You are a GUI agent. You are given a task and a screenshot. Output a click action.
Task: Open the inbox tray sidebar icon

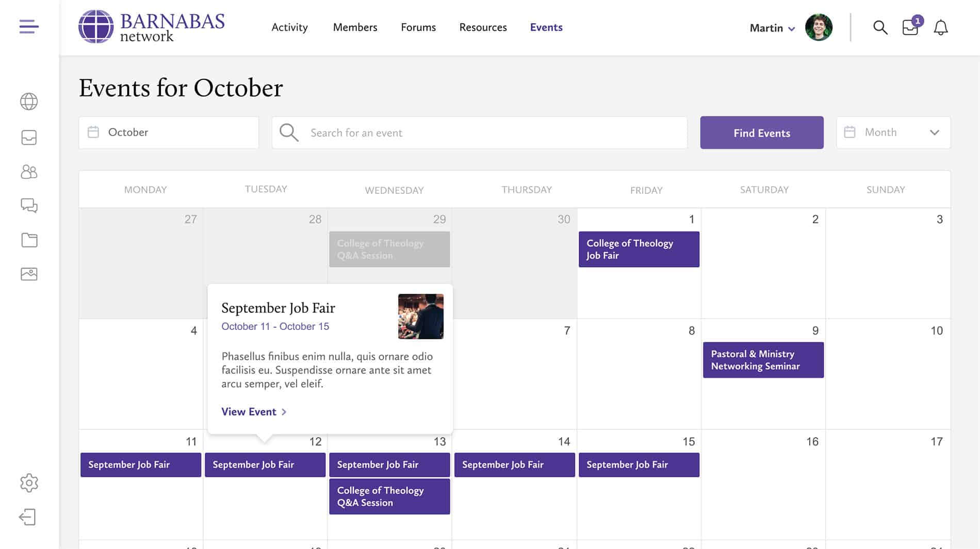pyautogui.click(x=29, y=138)
